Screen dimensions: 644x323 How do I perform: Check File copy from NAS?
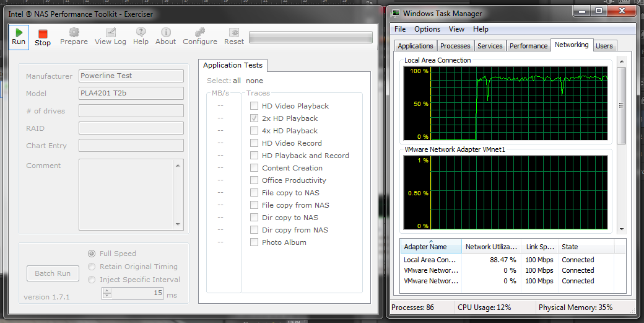255,205
